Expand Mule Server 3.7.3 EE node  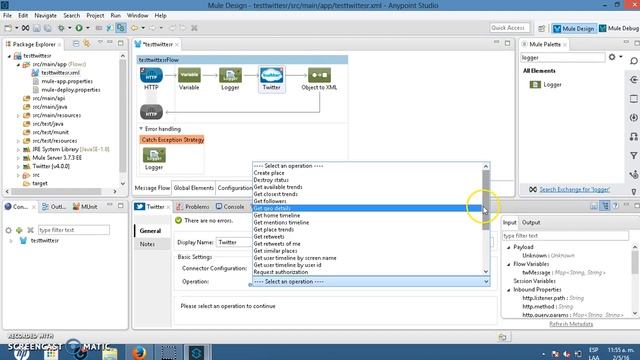tap(18, 158)
